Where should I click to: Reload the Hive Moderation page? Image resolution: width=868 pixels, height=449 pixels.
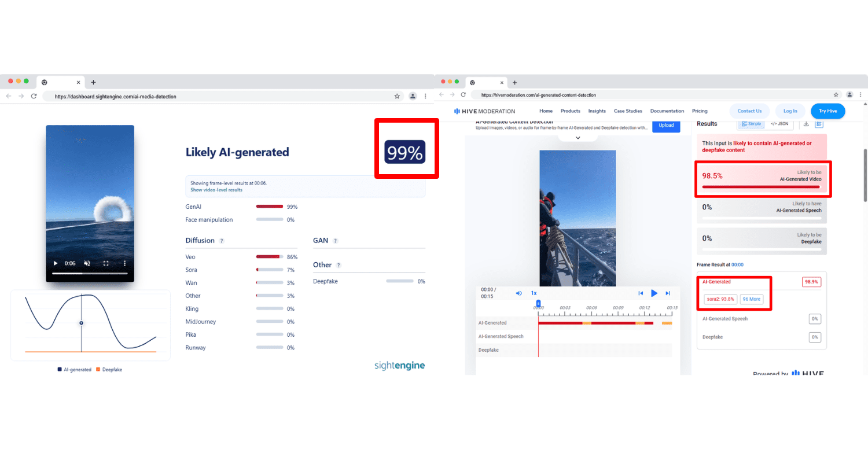pos(463,94)
